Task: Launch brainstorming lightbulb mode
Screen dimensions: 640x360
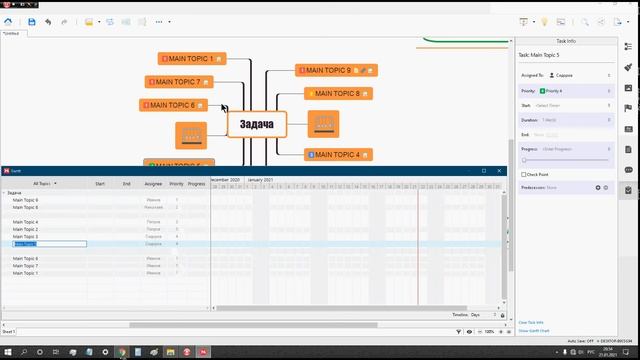Action: (x=544, y=22)
